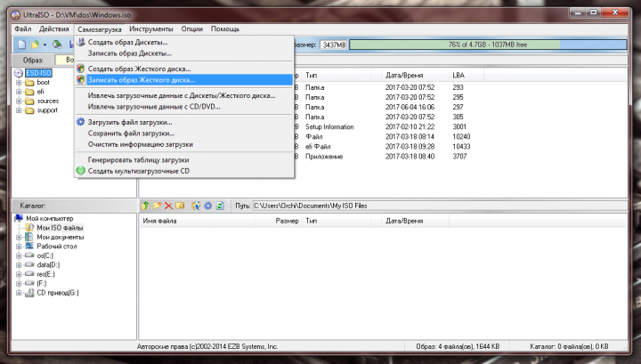Sort by lower Размер column header

(x=279, y=221)
